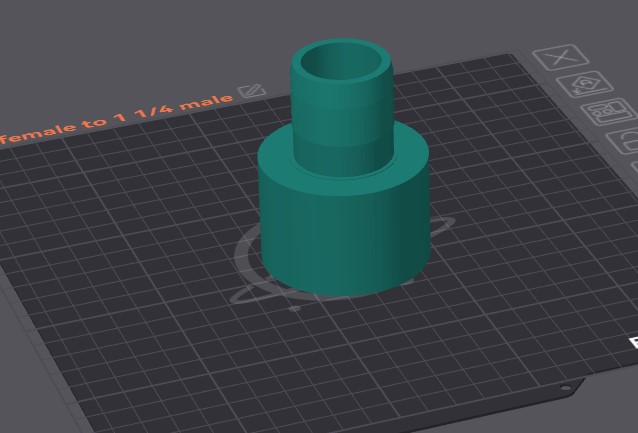
Task: Click the pencil icon to edit plate name
Action: point(252,91)
